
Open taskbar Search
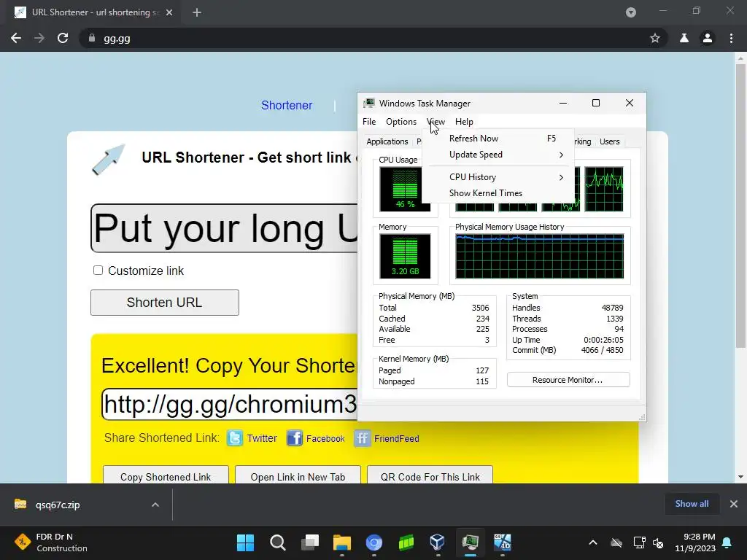[278, 542]
